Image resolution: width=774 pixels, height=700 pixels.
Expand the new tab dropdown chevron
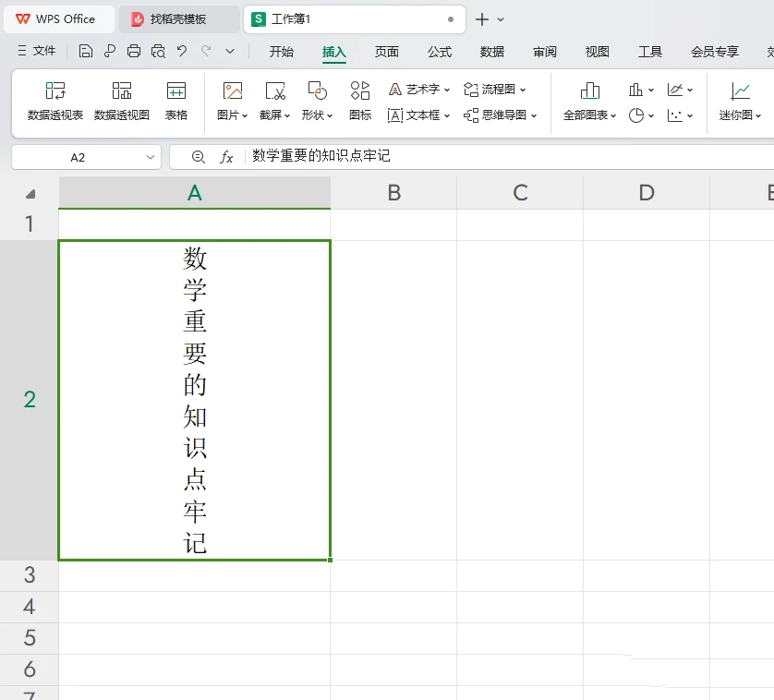click(x=501, y=19)
